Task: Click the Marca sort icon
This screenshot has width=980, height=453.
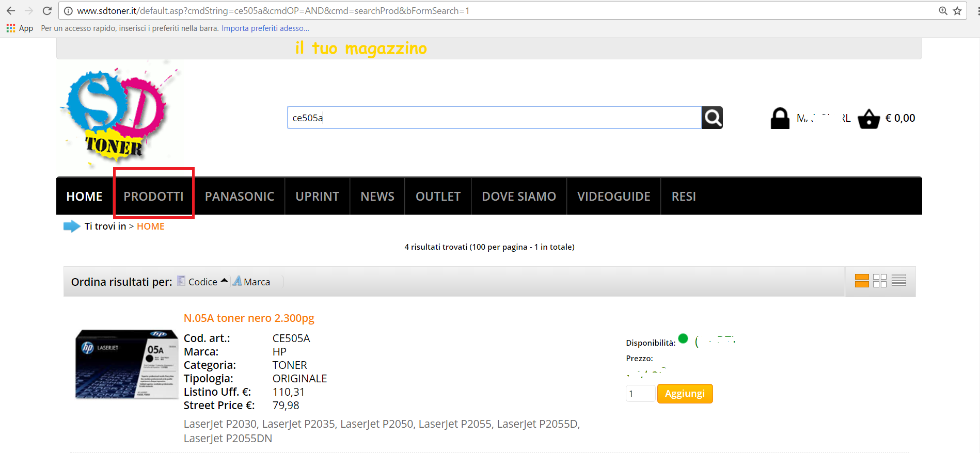Action: tap(237, 281)
